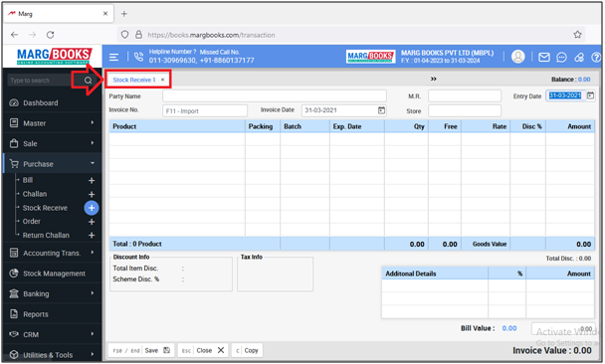Viewport: 605px width, 364px height.
Task: Click the search magnifier in sidebar
Action: [88, 81]
